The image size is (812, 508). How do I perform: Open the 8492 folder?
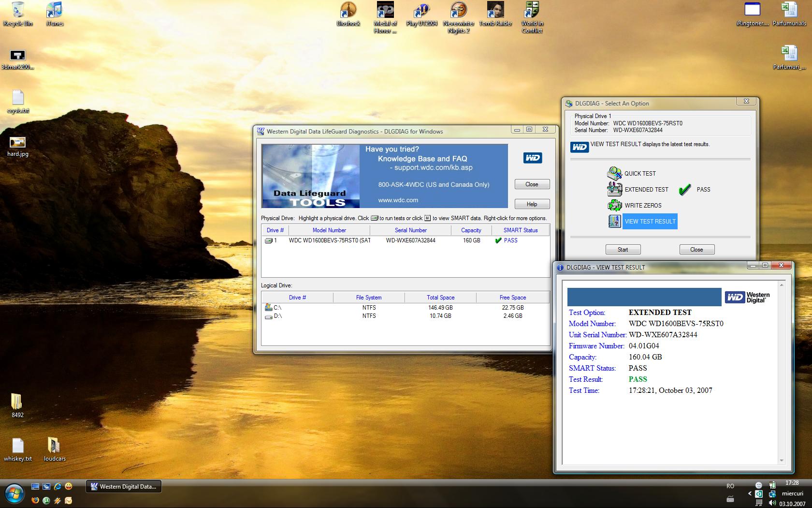tap(17, 405)
